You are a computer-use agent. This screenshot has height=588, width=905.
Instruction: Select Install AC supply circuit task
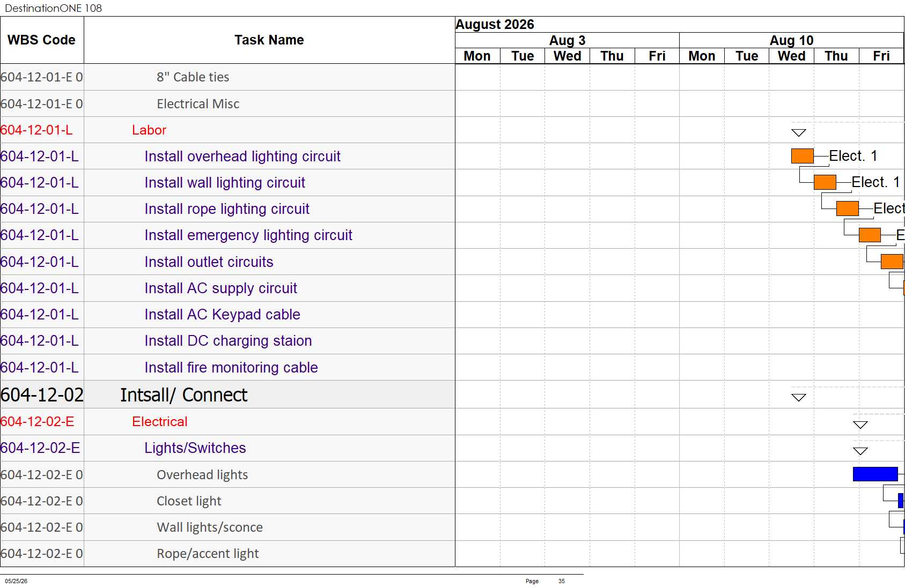coord(220,288)
